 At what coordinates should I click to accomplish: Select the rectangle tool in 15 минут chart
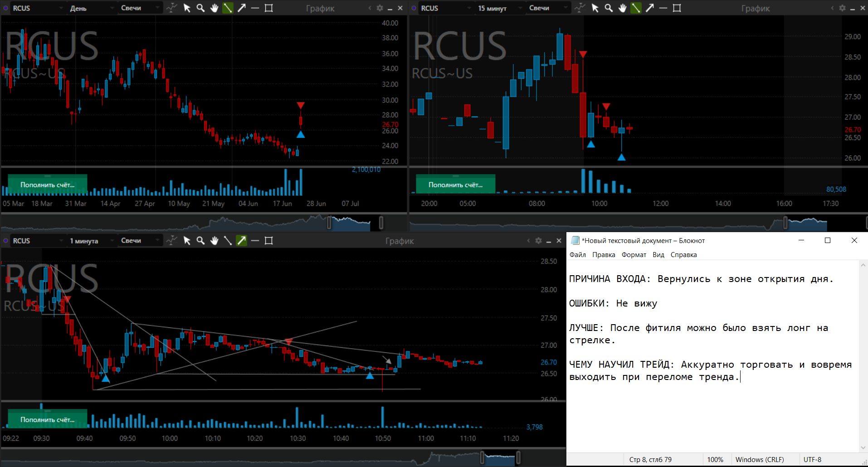pos(677,8)
